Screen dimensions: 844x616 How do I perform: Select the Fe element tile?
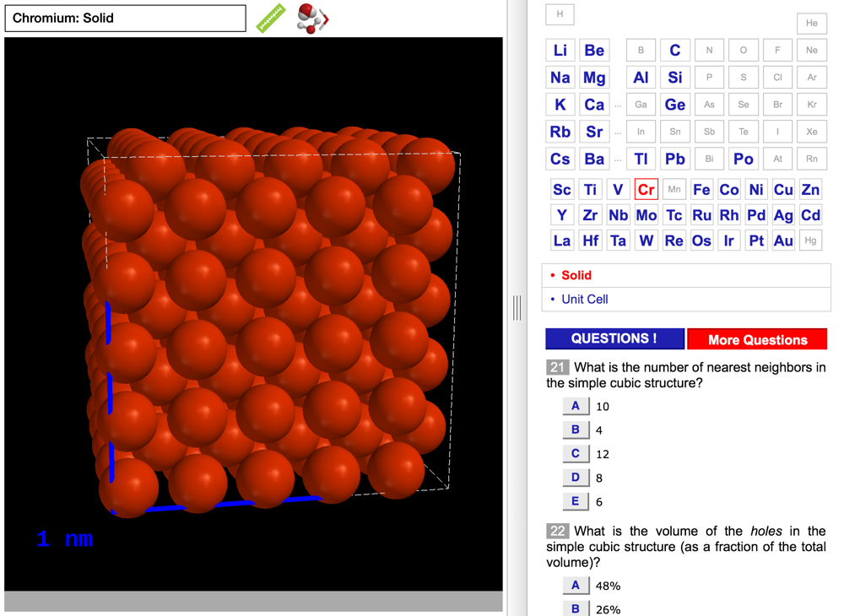point(701,190)
